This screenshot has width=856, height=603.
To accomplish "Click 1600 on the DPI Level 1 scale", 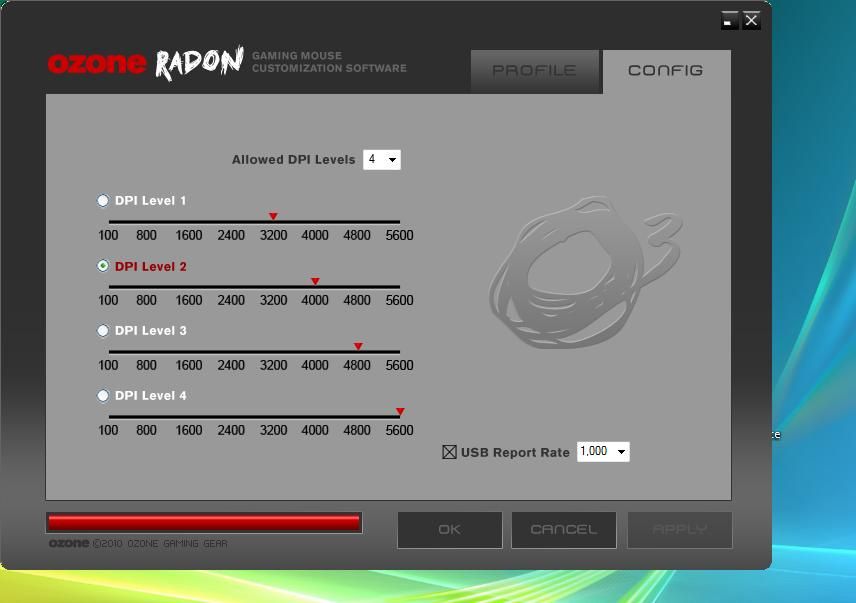I will pyautogui.click(x=189, y=235).
